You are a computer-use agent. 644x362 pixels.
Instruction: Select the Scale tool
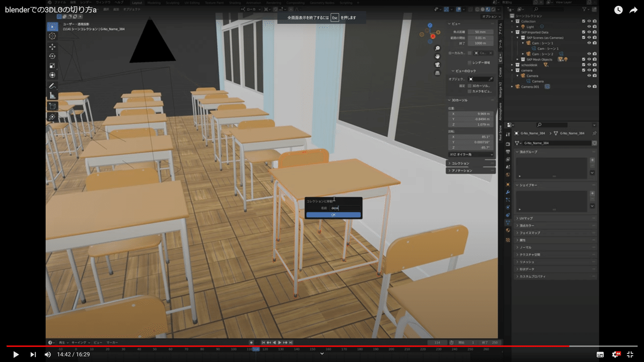tap(52, 65)
